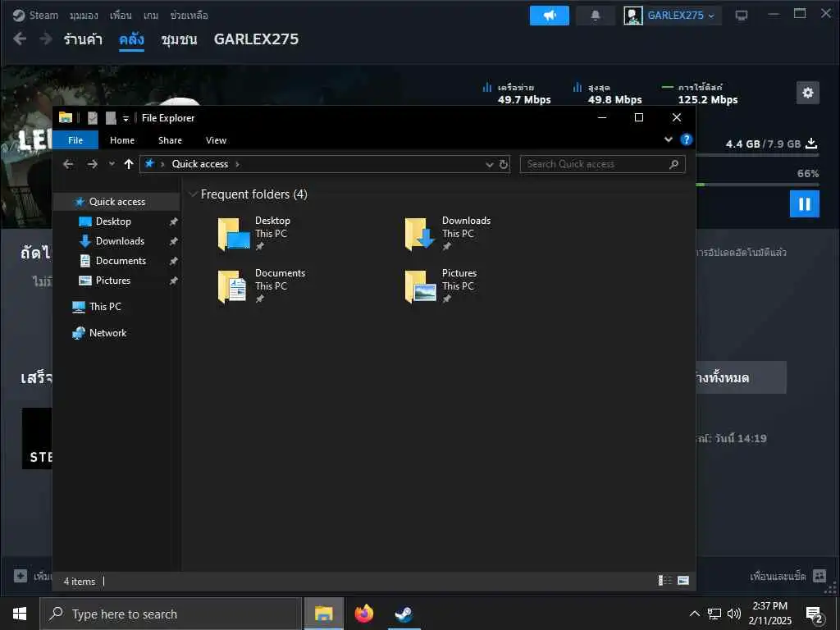The width and height of the screenshot is (840, 630).
Task: Select the Pictures frequent folder icon
Action: coord(420,286)
